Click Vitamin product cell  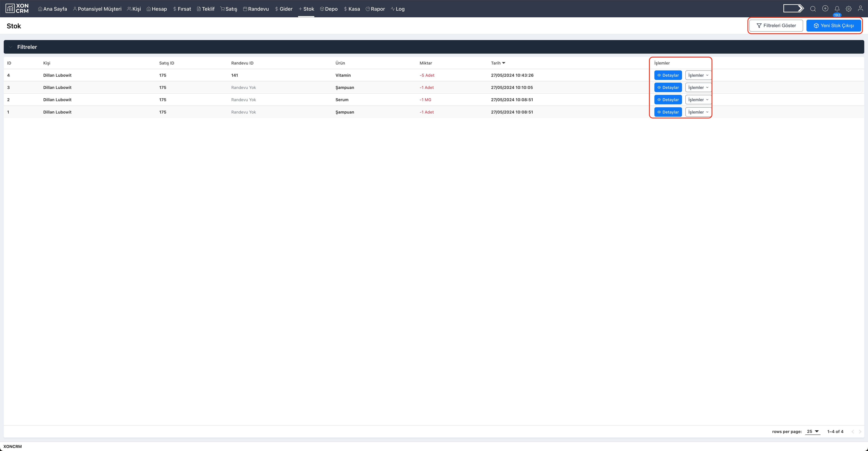pyautogui.click(x=343, y=75)
